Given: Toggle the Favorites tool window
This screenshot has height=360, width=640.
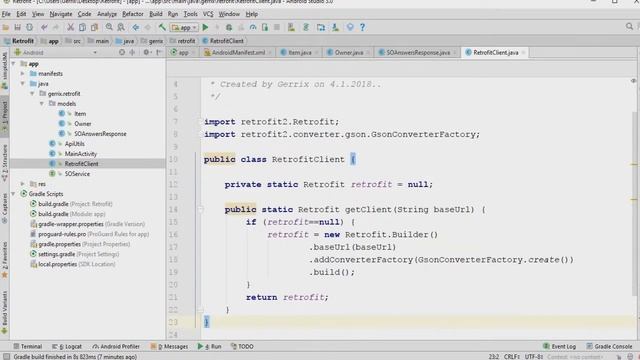Looking at the screenshot, I should tap(4, 260).
